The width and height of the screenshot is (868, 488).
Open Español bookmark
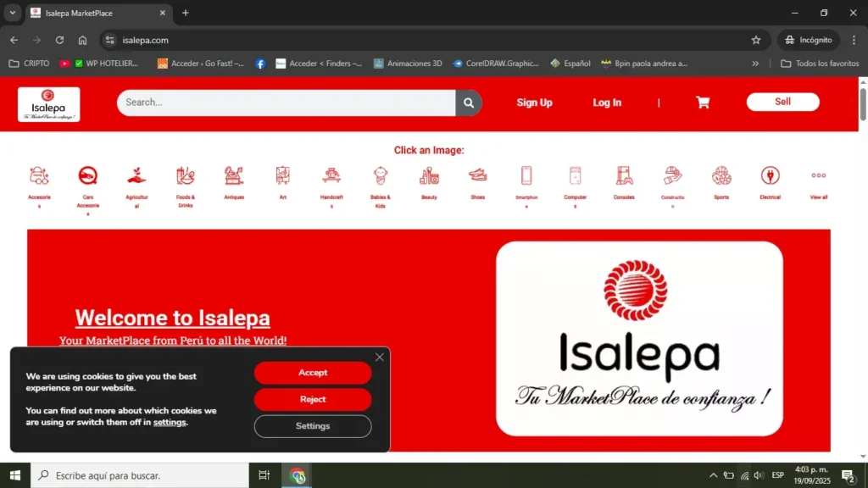click(x=570, y=64)
